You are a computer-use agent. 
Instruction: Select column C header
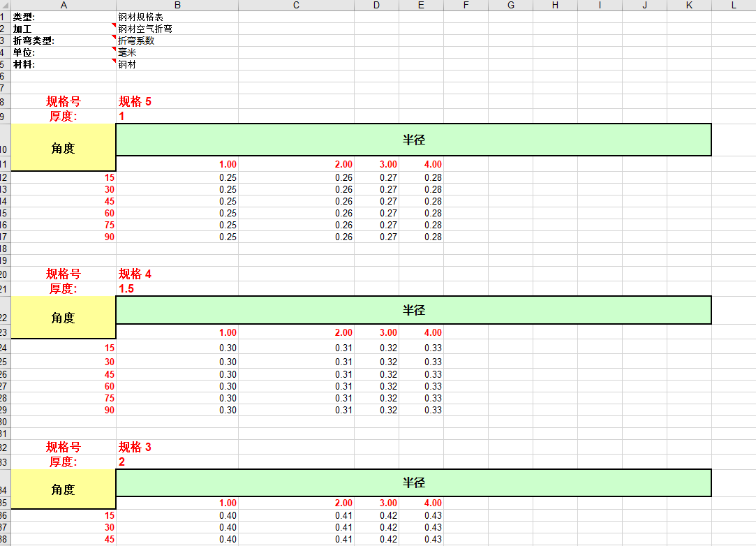[x=296, y=6]
